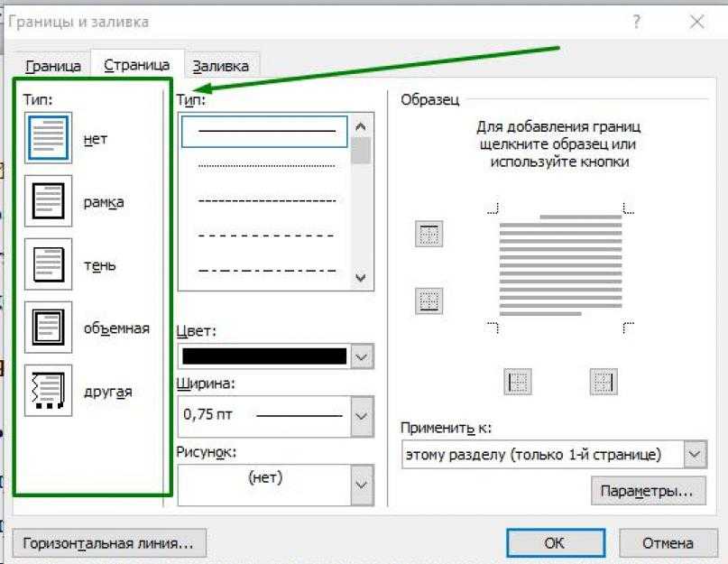
Task: Switch to the Граница tab
Action: [x=52, y=66]
